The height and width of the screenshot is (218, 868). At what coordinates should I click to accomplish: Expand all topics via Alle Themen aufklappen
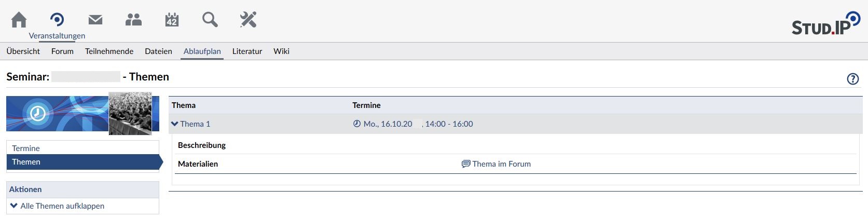pos(62,206)
